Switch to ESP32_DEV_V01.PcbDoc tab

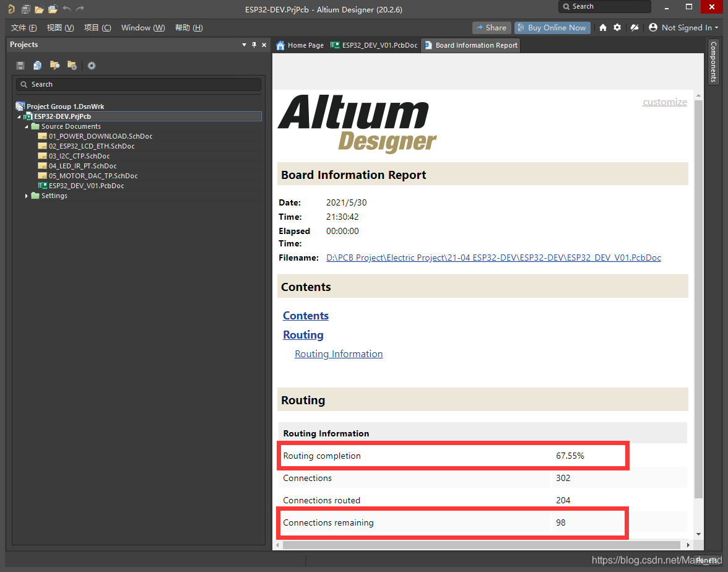374,45
